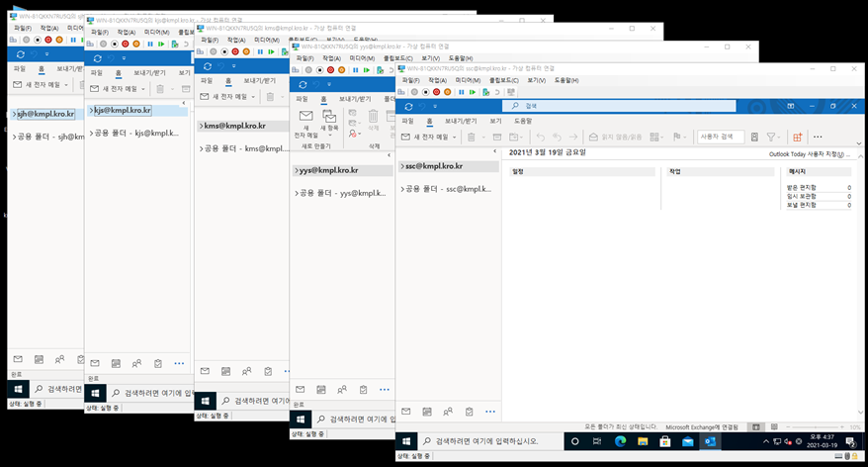Screen dimensions: 868x467
Task: Click 새 전자 메일 button in ssc Outlook
Action: (x=424, y=137)
